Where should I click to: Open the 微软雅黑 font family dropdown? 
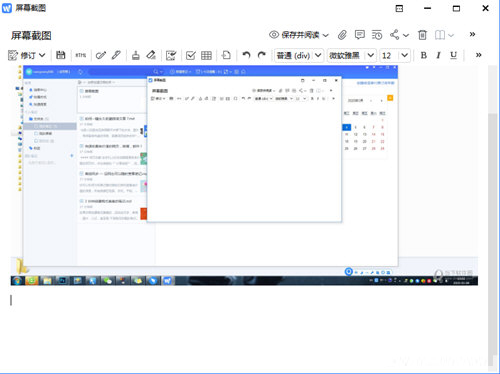pos(352,55)
